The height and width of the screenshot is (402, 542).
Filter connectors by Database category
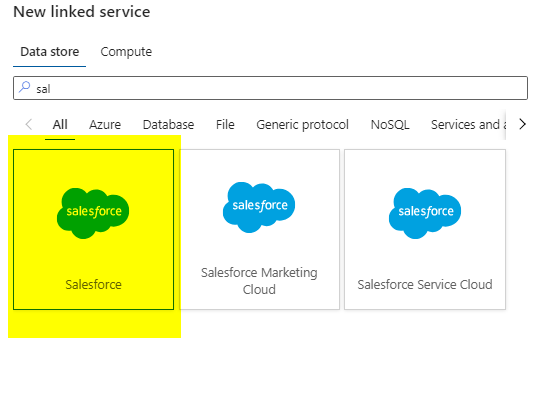tap(168, 124)
